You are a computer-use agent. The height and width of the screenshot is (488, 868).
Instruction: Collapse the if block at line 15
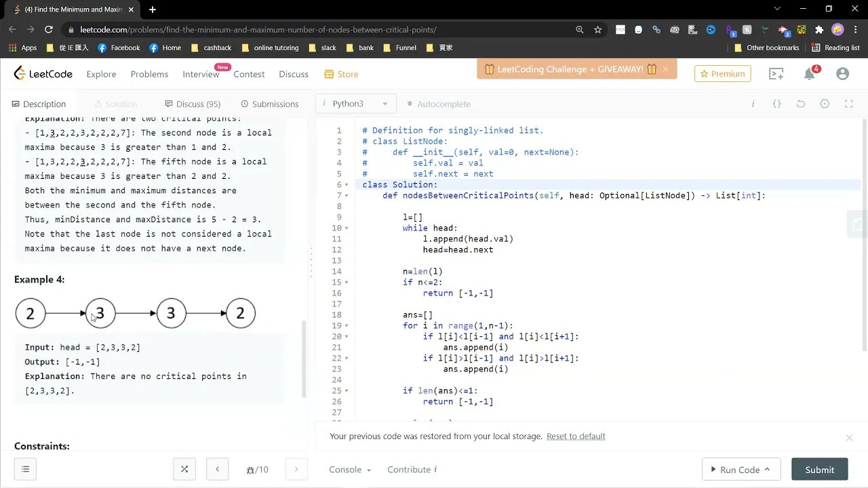pos(347,283)
